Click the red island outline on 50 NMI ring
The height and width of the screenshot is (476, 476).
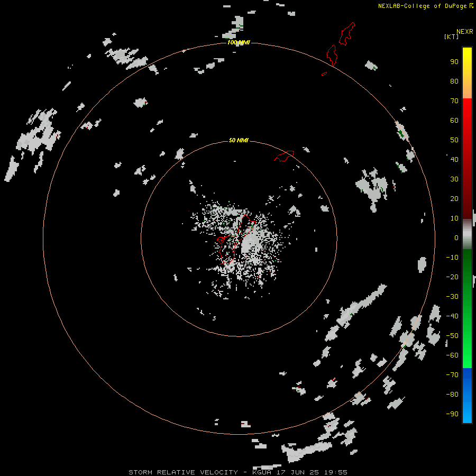[x=284, y=156]
